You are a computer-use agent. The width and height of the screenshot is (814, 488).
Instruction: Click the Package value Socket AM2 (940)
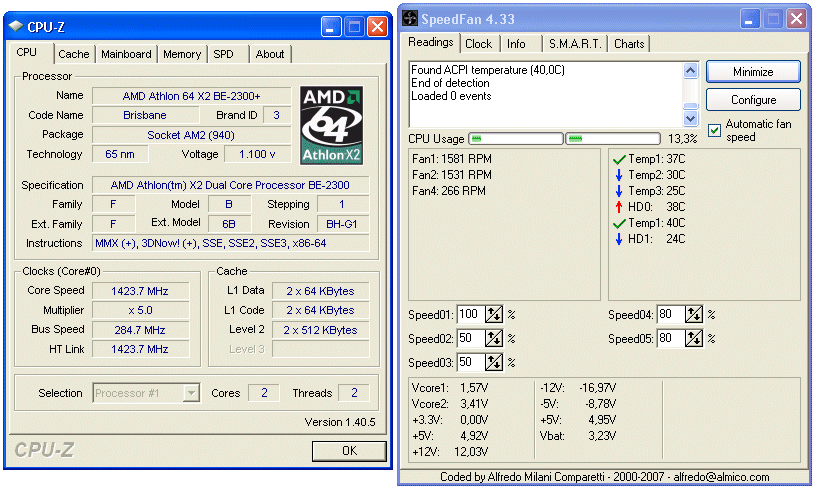click(x=192, y=135)
